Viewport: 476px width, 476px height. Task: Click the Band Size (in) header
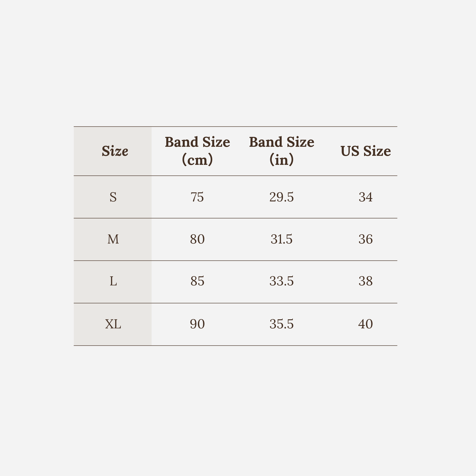click(282, 151)
